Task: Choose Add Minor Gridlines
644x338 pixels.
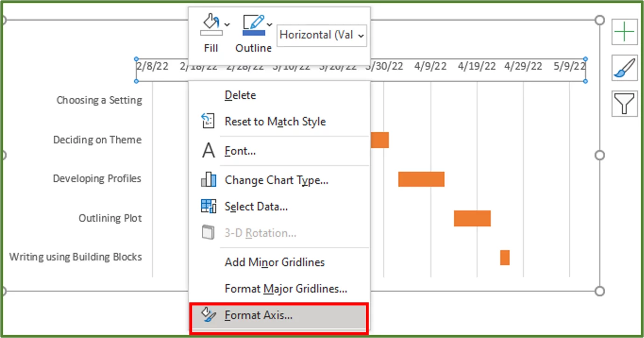Action: [275, 262]
